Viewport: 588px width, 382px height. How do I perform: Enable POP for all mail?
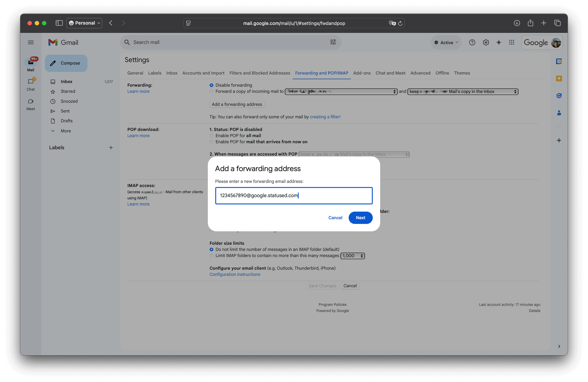211,136
